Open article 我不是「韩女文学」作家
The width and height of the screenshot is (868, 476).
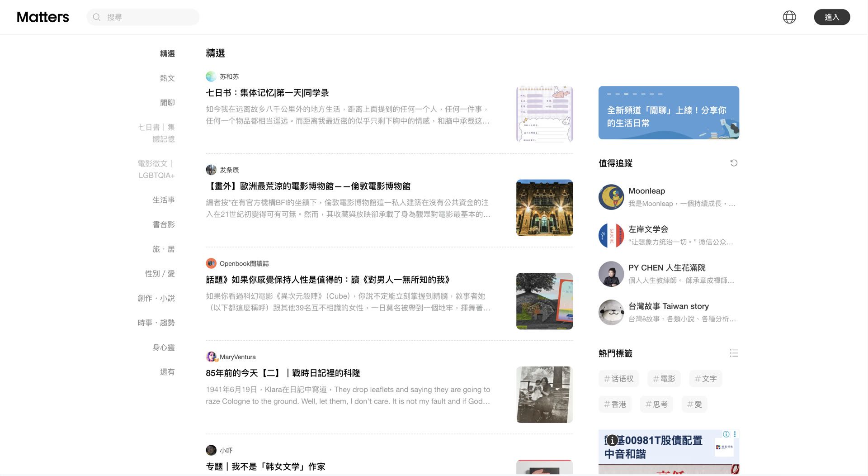coord(265,466)
